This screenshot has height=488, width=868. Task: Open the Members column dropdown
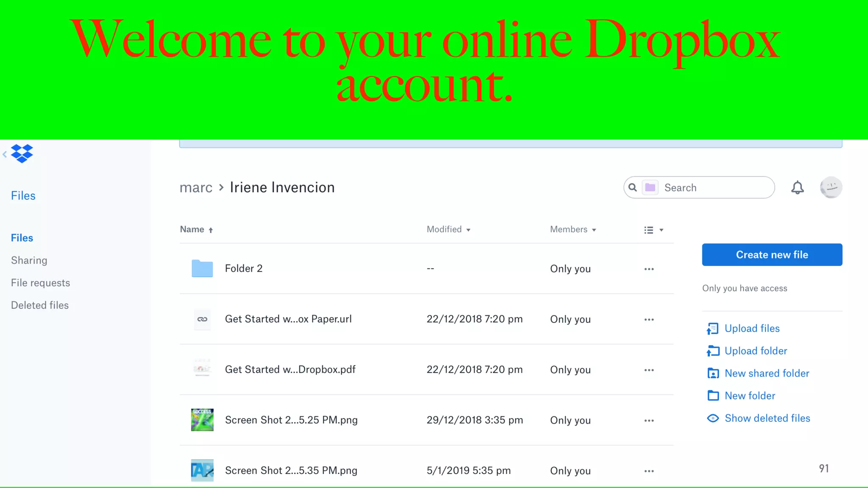tap(573, 229)
